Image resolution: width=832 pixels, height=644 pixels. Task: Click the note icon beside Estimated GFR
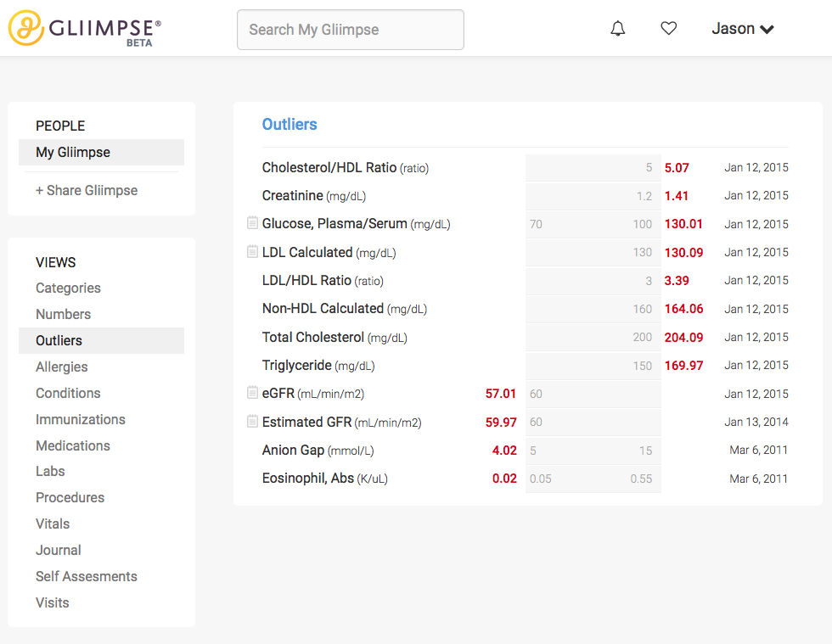click(x=251, y=422)
